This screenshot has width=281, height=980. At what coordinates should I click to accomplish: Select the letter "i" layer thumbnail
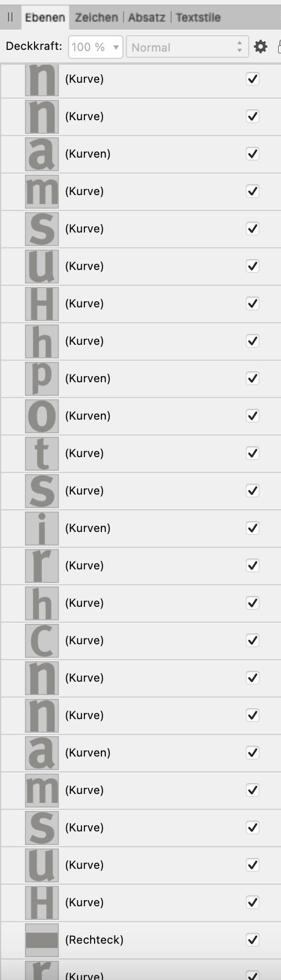(x=42, y=528)
